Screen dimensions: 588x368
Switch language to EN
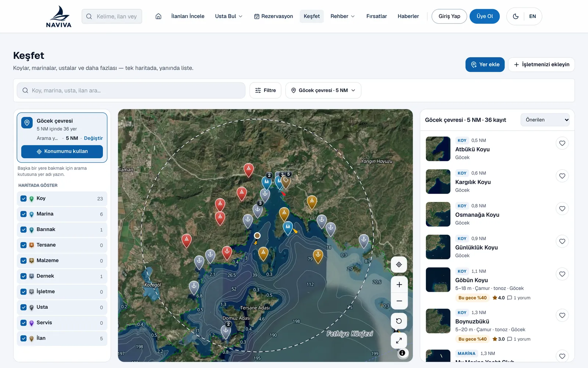pyautogui.click(x=533, y=16)
